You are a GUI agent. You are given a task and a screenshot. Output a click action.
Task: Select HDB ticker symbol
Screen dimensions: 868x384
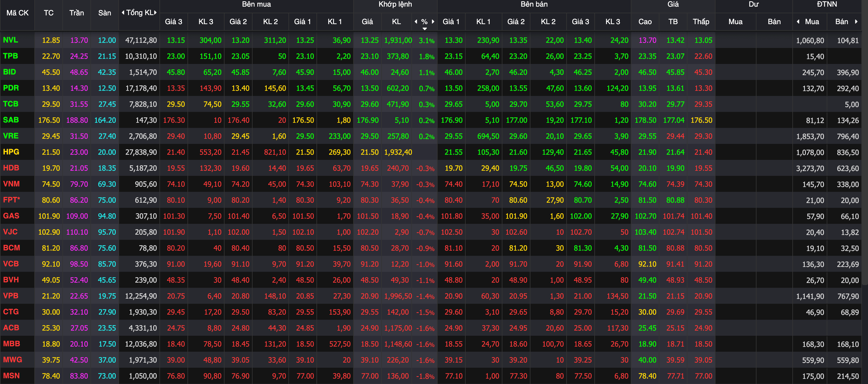(11, 168)
